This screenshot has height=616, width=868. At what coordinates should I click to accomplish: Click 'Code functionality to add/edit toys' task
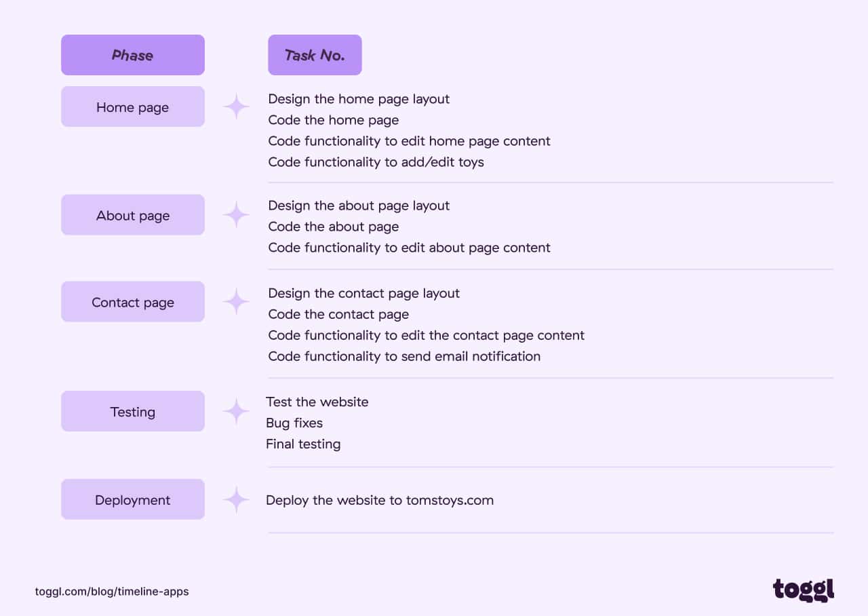pyautogui.click(x=376, y=161)
